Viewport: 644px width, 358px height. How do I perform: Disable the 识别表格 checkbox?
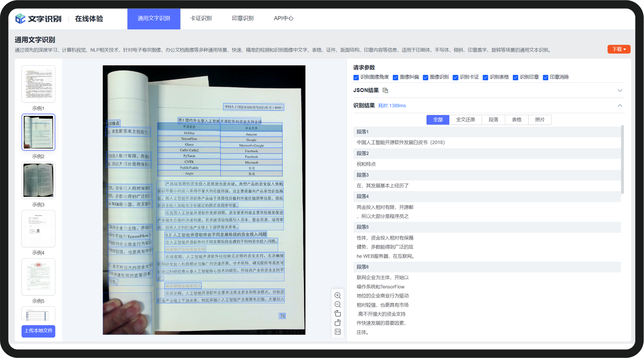[x=485, y=77]
